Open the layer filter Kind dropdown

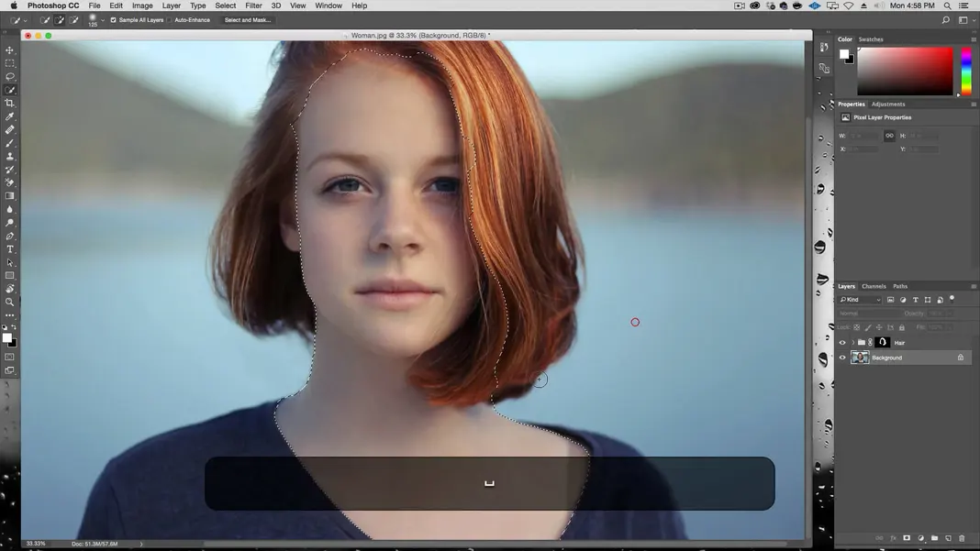(861, 300)
